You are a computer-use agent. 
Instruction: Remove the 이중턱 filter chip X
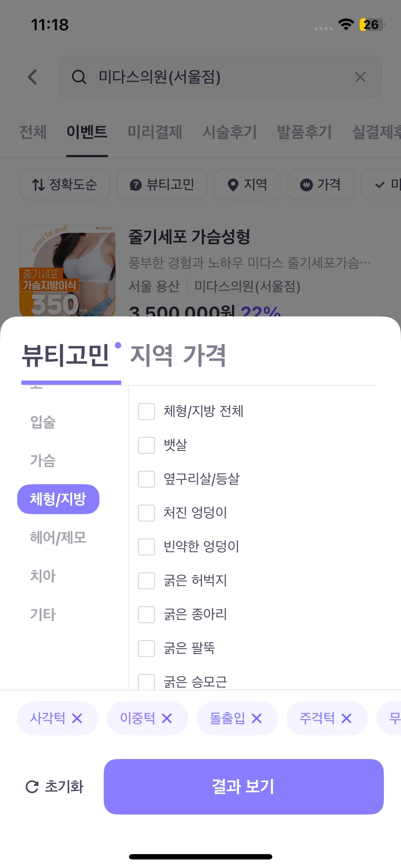(x=167, y=718)
